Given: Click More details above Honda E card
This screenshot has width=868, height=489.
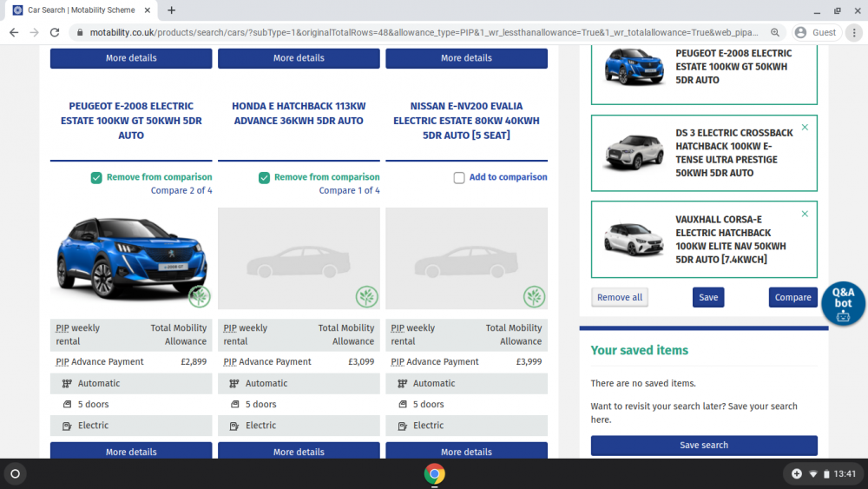Looking at the screenshot, I should tap(299, 58).
